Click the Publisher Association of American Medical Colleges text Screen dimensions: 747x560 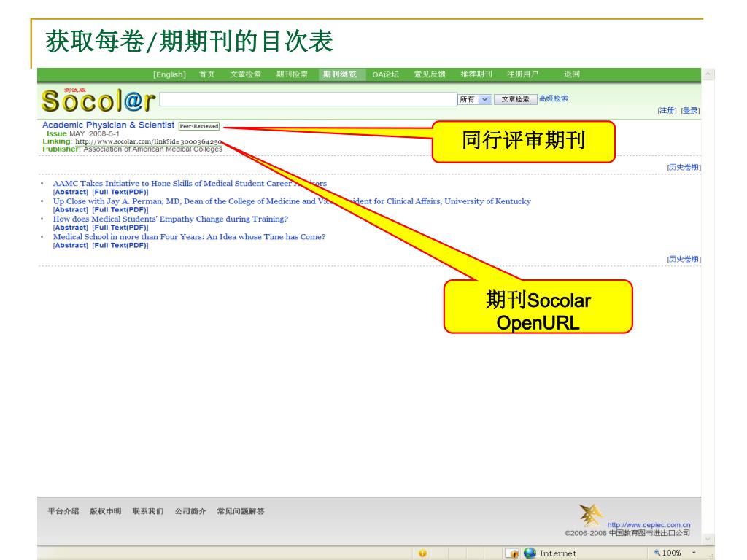[x=133, y=149]
